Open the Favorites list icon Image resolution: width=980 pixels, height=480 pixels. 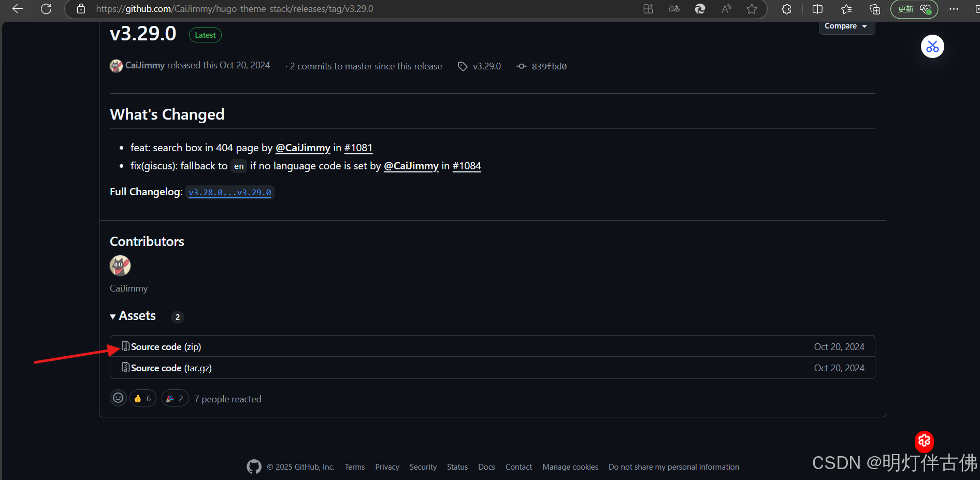click(x=846, y=9)
